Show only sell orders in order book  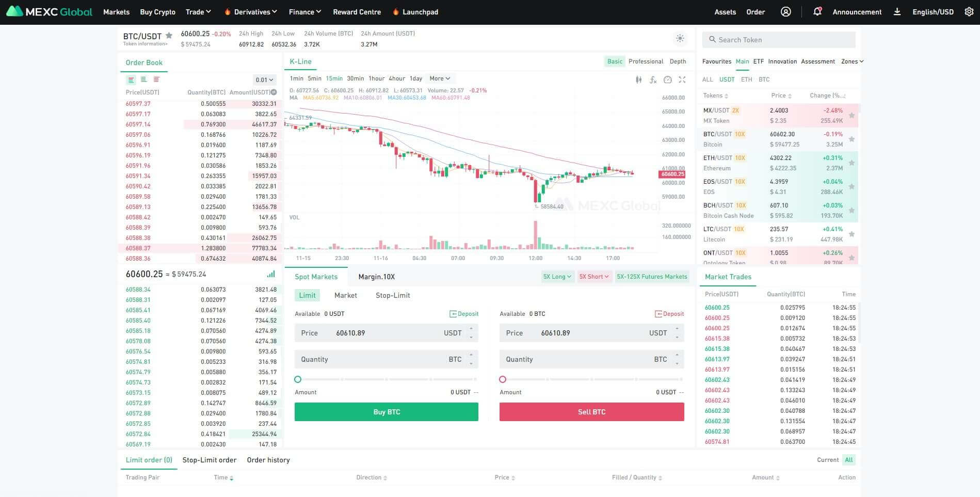(x=156, y=79)
